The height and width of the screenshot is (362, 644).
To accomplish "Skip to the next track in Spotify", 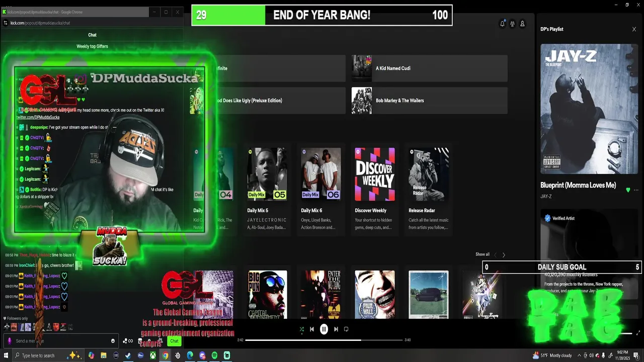I will pos(336,329).
